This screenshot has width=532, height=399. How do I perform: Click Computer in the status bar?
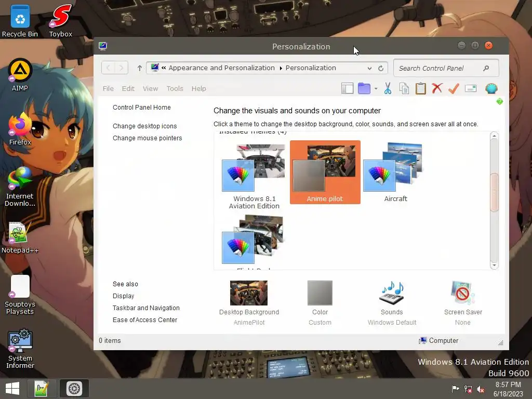(438, 341)
